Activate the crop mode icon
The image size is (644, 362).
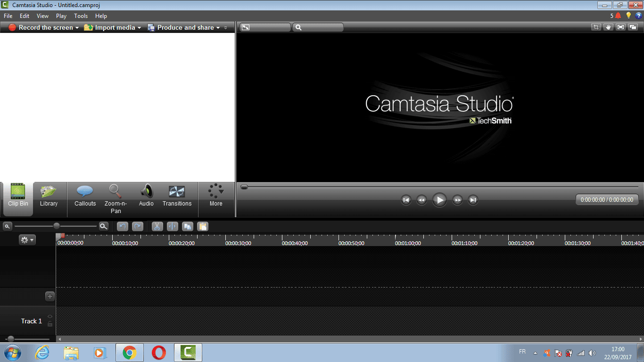pos(596,27)
